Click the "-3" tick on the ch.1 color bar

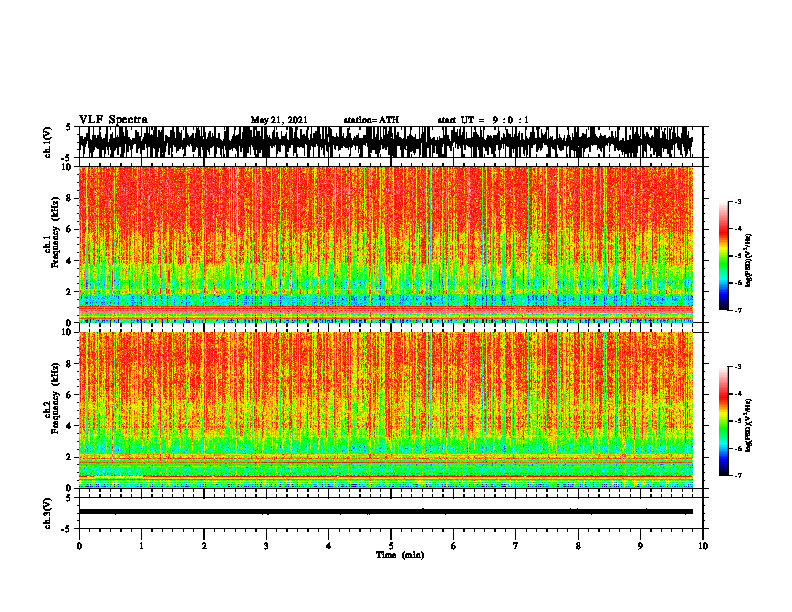click(738, 202)
